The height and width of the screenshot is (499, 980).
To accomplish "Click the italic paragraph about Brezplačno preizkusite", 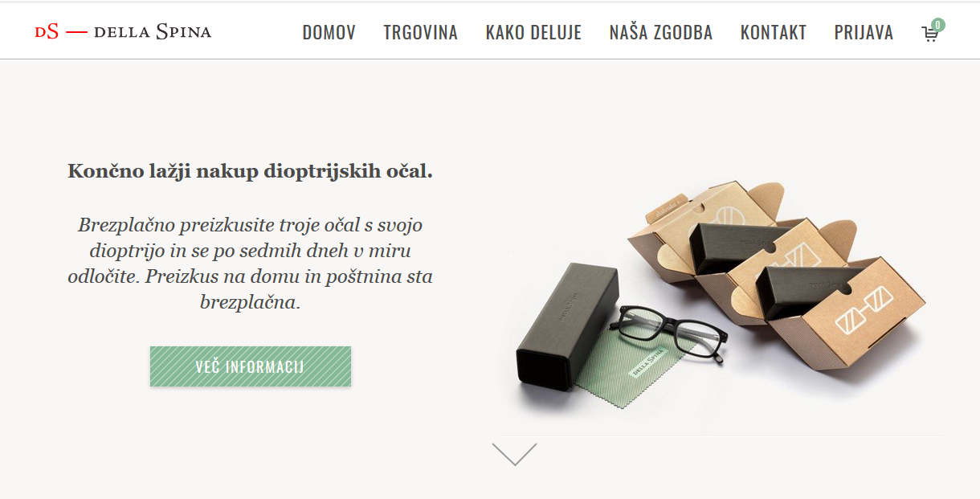I will pyautogui.click(x=250, y=264).
